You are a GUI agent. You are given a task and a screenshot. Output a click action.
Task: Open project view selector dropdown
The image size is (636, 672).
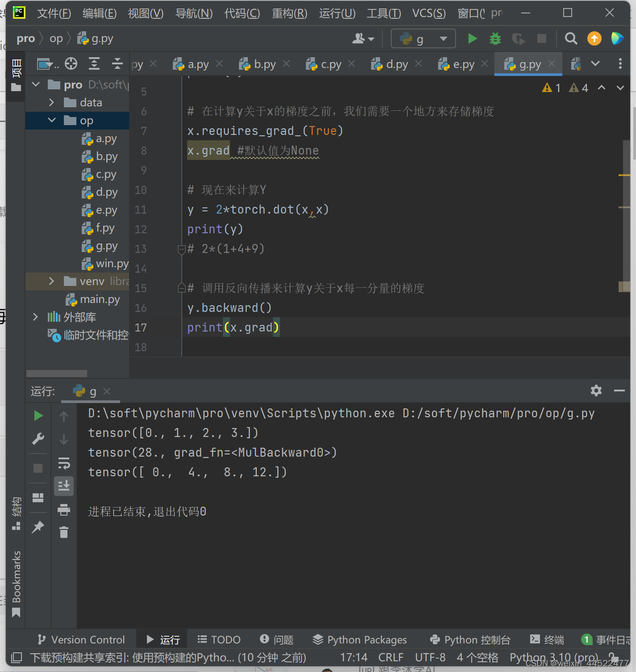[x=48, y=64]
